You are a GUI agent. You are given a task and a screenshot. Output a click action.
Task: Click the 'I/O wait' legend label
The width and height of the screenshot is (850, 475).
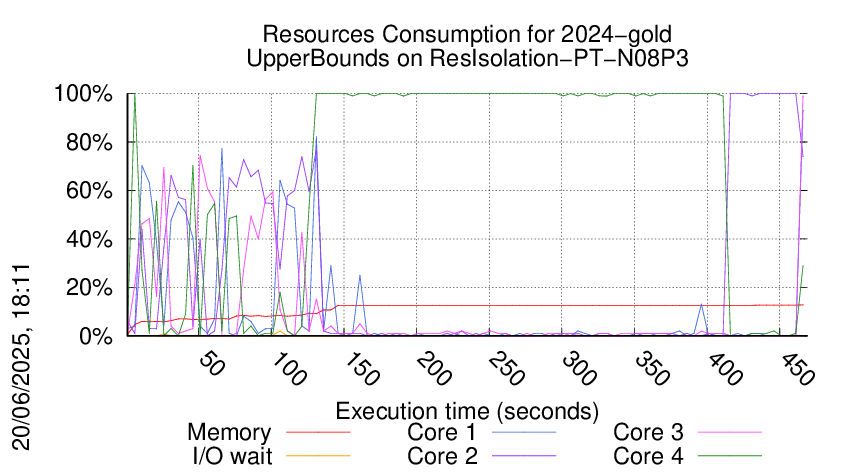click(232, 456)
